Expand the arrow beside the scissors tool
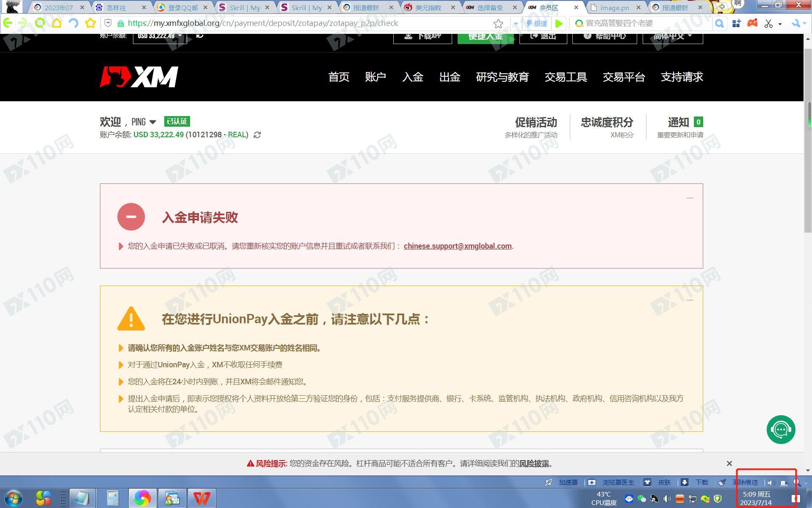Screen dimensions: 812x508 pyautogui.click(x=780, y=24)
